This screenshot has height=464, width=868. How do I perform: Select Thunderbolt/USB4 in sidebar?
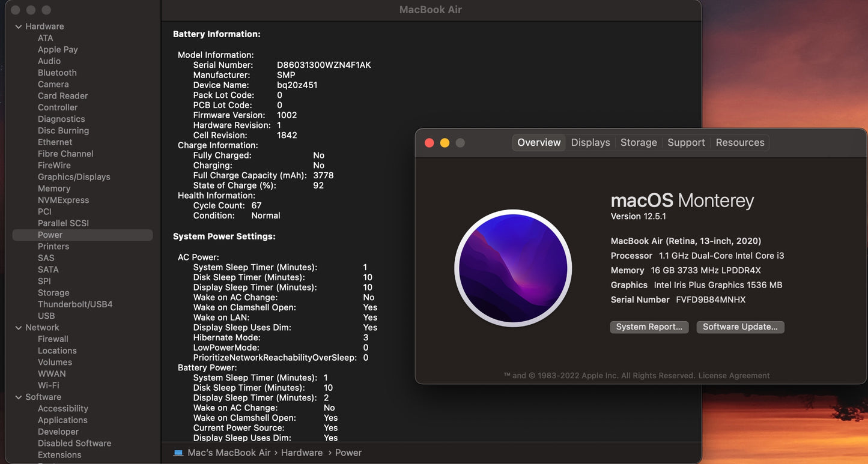75,304
